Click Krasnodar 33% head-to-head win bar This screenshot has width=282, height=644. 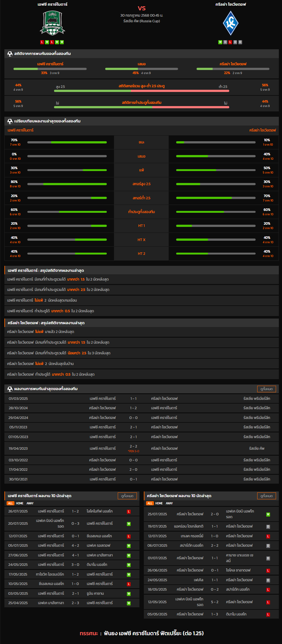pos(50,69)
